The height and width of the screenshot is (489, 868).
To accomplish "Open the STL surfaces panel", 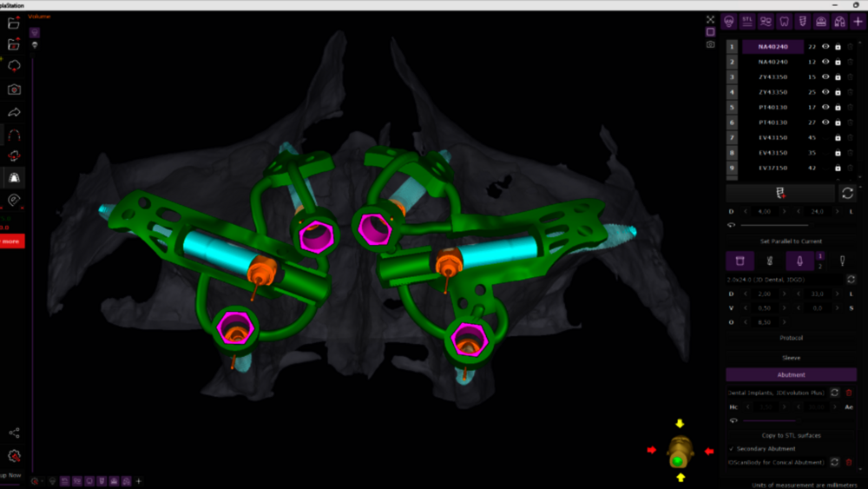I will 747,22.
